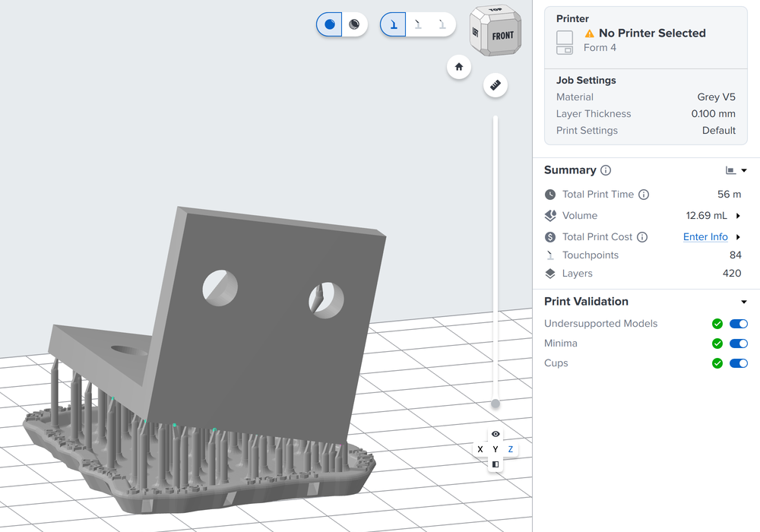Open the Summary chart view dropdown
Viewport: 760px width, 532px height.
pyautogui.click(x=736, y=170)
